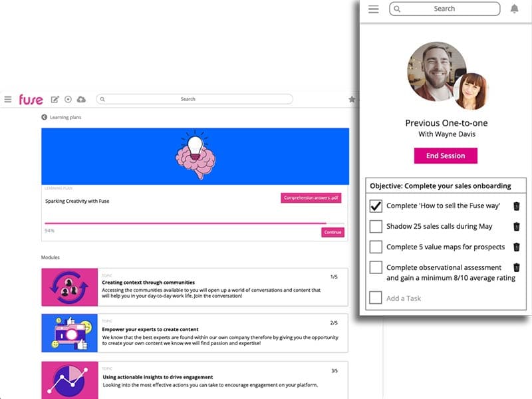The height and width of the screenshot is (399, 532).
Task: Click the Add a Task placeholder text
Action: 404,299
